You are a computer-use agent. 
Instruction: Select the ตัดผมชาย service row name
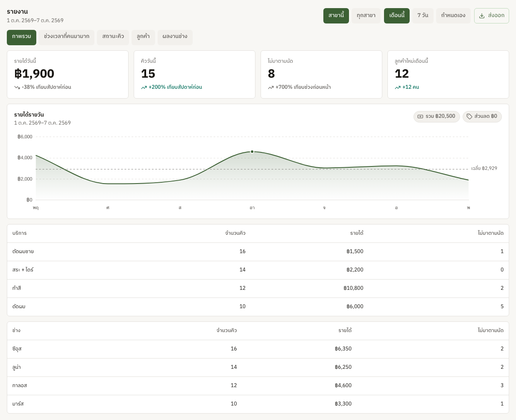[x=23, y=252]
